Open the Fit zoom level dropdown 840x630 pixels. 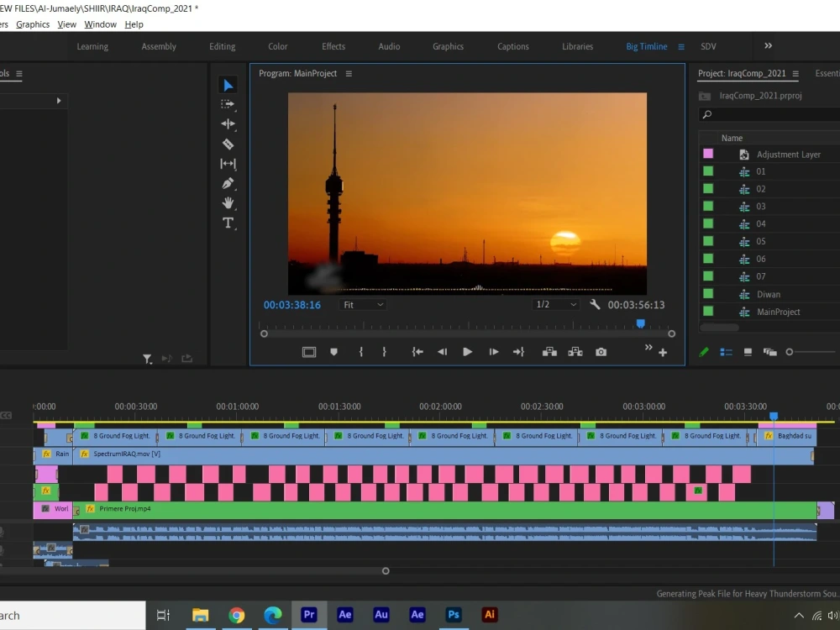363,305
